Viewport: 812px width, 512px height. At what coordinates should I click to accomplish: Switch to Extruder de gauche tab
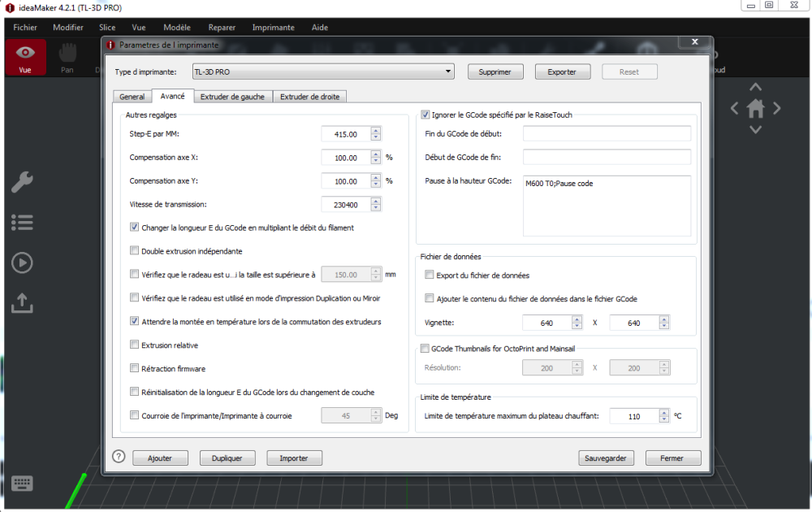(232, 97)
